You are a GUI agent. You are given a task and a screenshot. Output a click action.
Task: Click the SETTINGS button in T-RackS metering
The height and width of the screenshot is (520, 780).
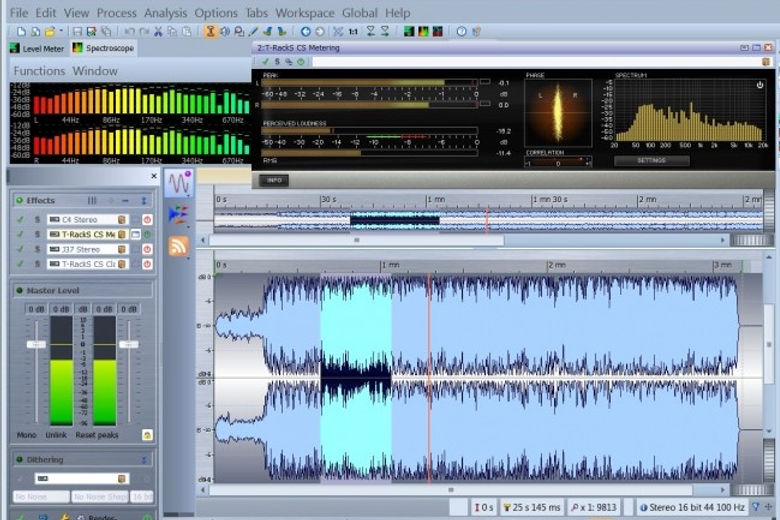coord(652,161)
